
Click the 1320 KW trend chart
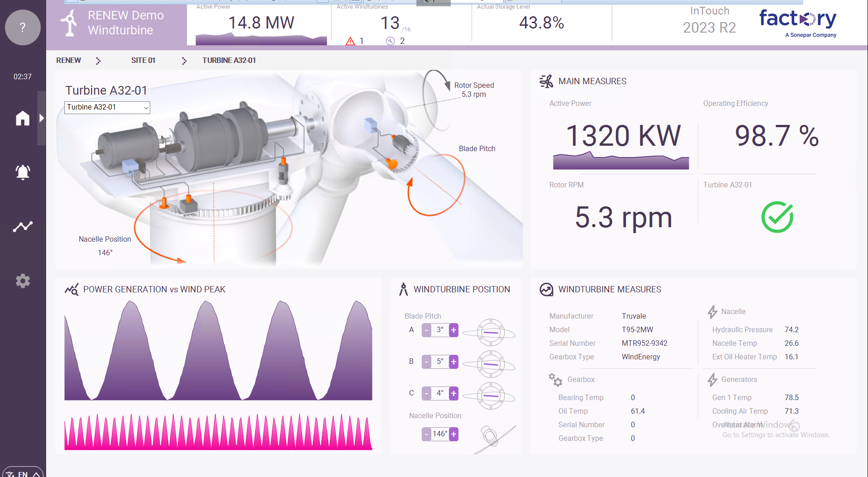pos(621,161)
